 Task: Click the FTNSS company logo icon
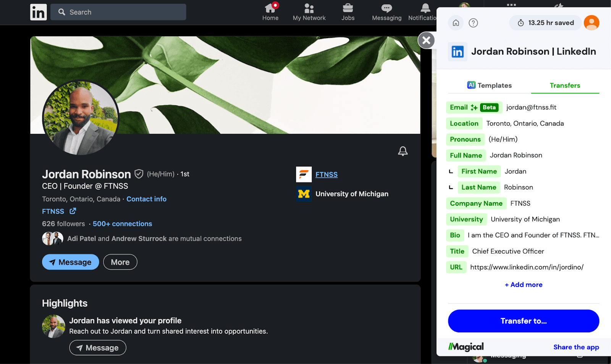304,174
